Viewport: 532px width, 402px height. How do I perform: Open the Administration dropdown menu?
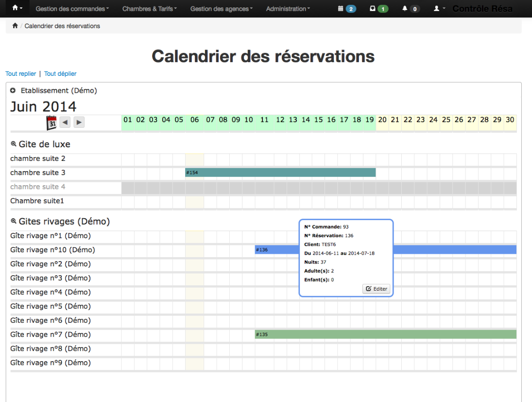pos(288,8)
